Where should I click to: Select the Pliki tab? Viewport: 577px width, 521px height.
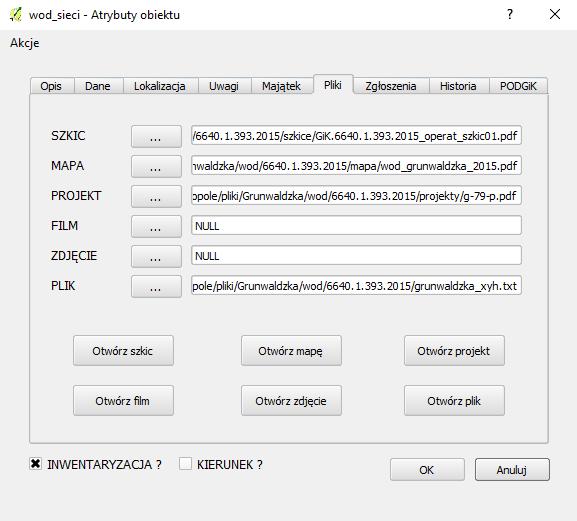333,85
